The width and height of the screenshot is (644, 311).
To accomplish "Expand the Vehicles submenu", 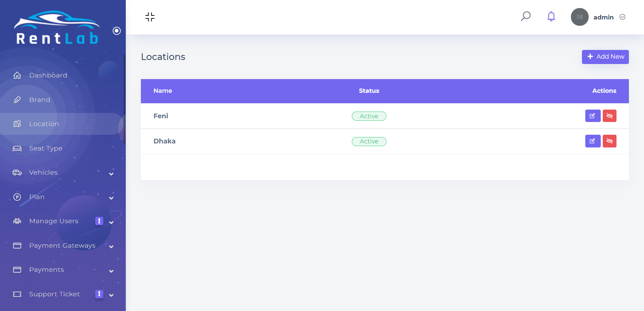I will point(111,174).
